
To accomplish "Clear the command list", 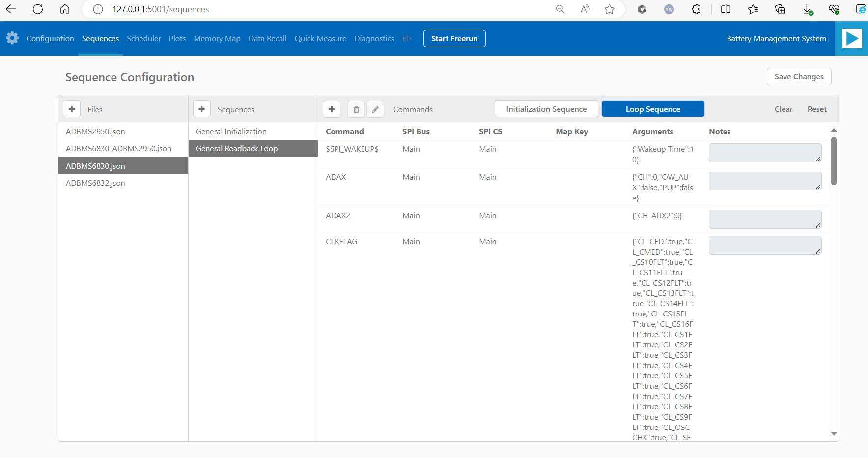I will pos(783,109).
